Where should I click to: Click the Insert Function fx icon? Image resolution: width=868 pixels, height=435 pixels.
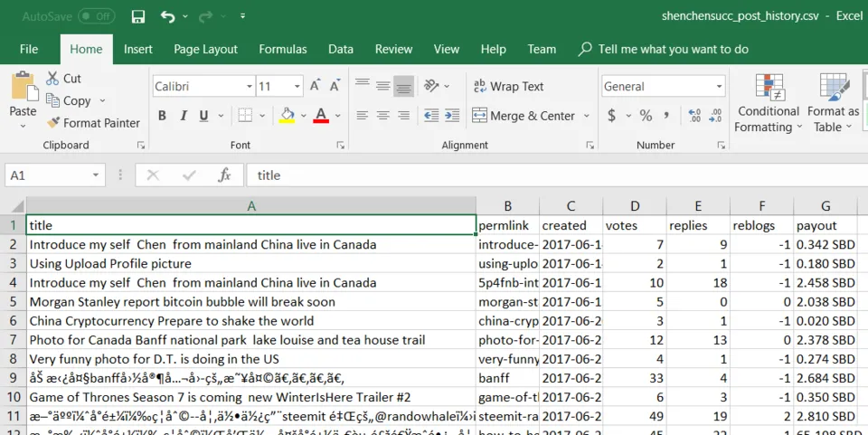(224, 175)
